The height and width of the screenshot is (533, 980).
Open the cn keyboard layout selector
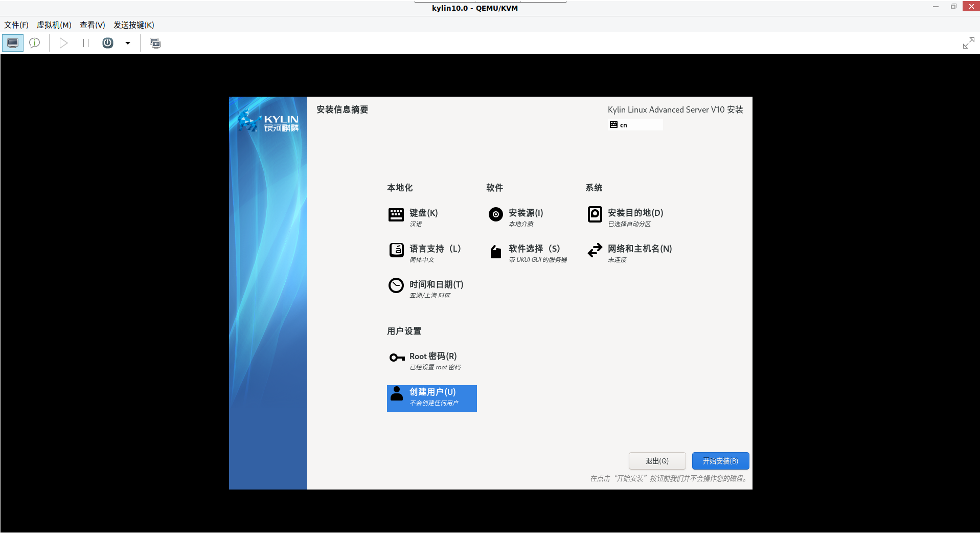(x=635, y=124)
